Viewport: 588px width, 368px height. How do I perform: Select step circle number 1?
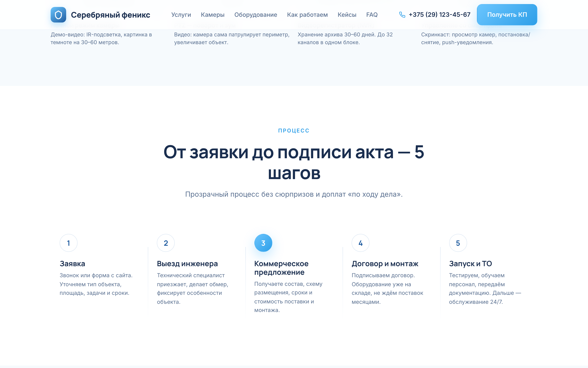[x=69, y=243]
